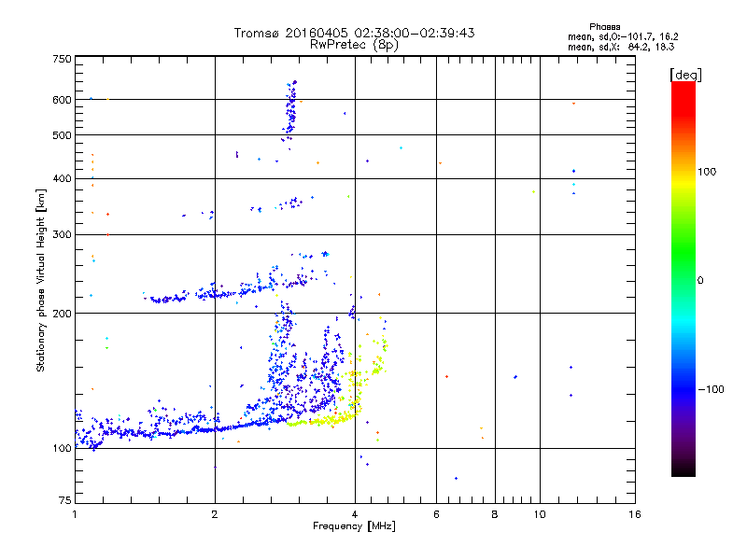747x560 pixels.
Task: Click the colorbar label '0'
Action: click(700, 281)
